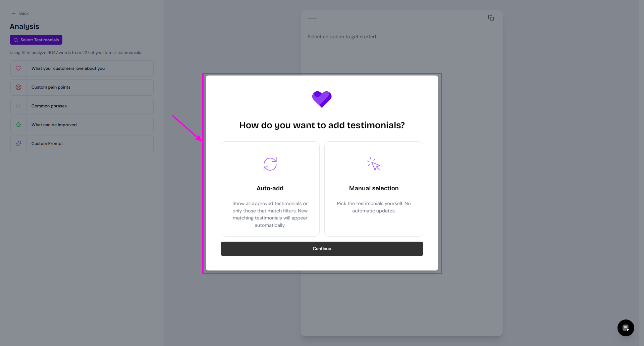Click the star icon for improvements
Image resolution: width=644 pixels, height=346 pixels.
pos(18,125)
